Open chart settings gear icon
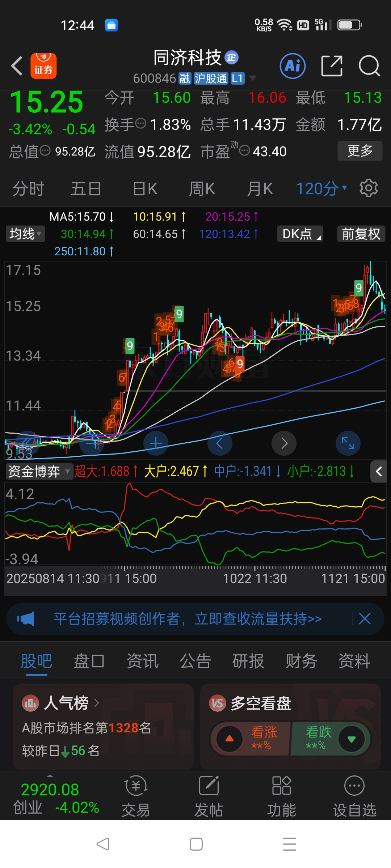This screenshot has width=391, height=868. (x=369, y=188)
